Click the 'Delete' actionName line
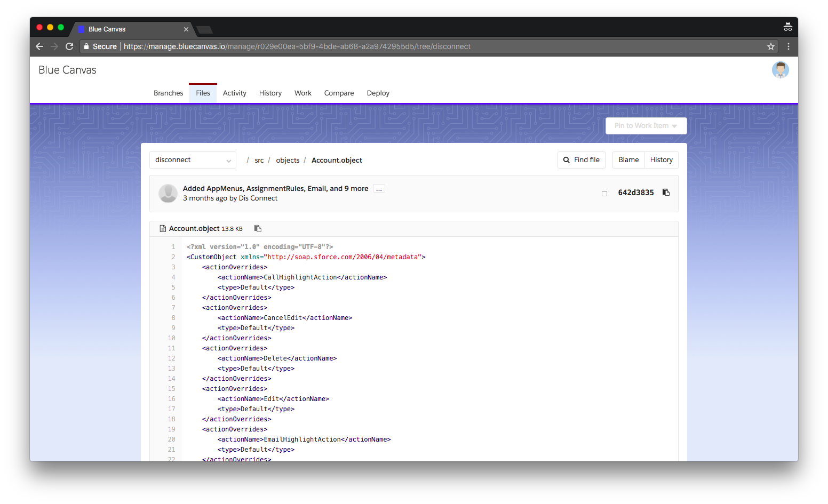Image resolution: width=828 pixels, height=504 pixels. [277, 358]
